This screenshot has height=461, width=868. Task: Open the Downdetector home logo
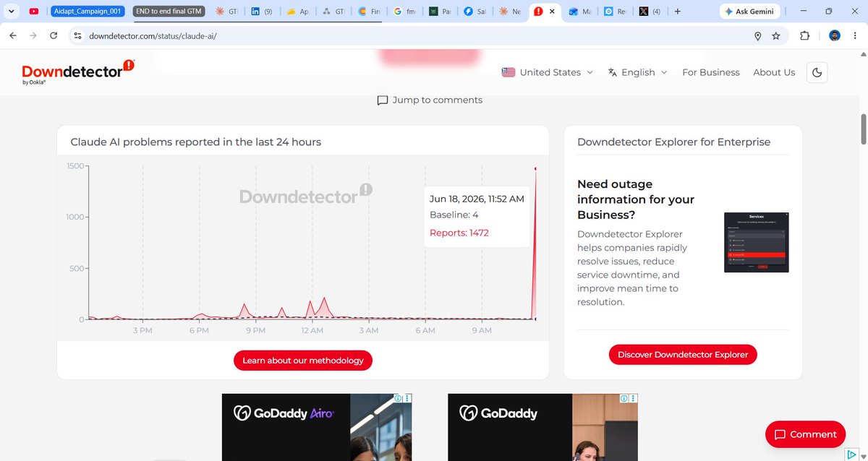point(78,72)
